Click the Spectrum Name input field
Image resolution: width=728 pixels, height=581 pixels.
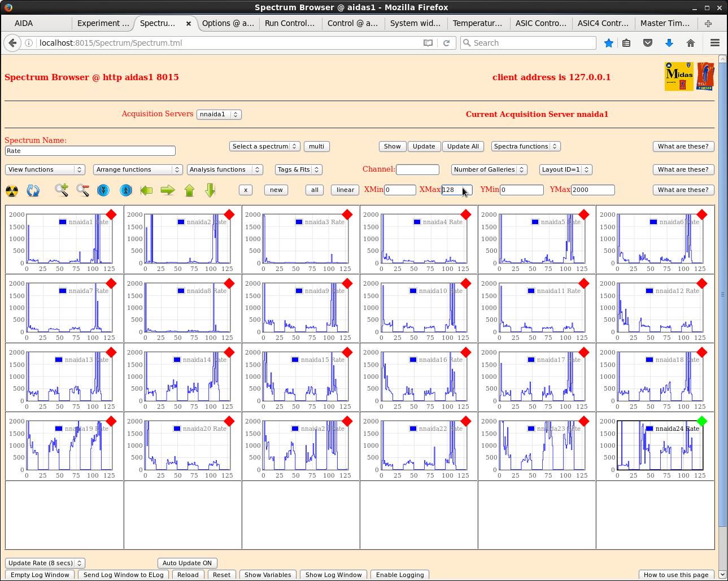tap(90, 151)
